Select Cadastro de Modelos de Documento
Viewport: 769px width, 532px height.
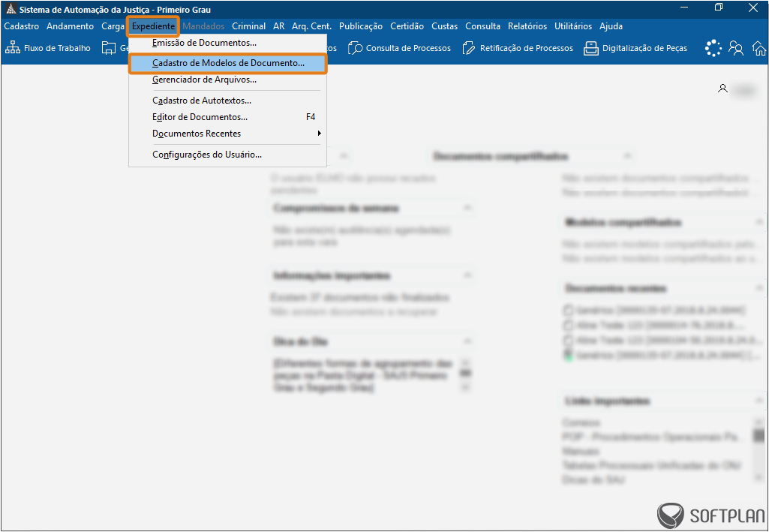[x=227, y=63]
